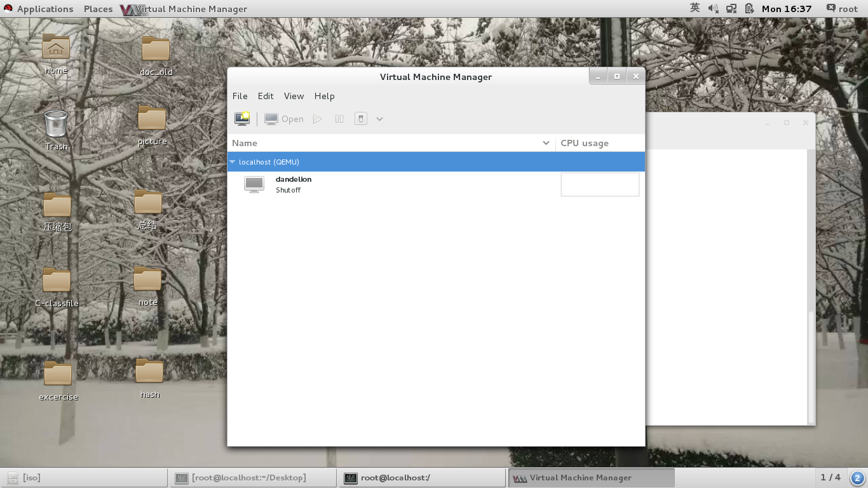Minimize the Virtual Machine Manager window
This screenshot has height=488, width=868.
point(598,76)
